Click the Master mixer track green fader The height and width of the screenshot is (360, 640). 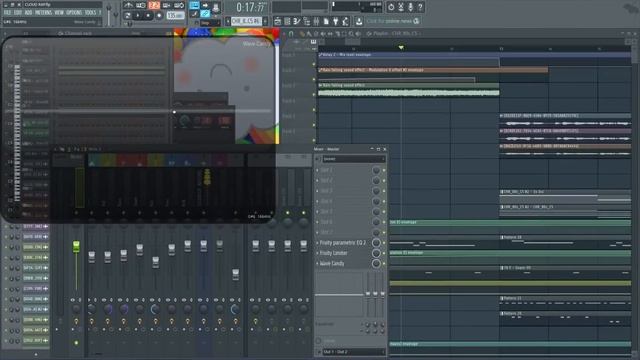click(76, 246)
